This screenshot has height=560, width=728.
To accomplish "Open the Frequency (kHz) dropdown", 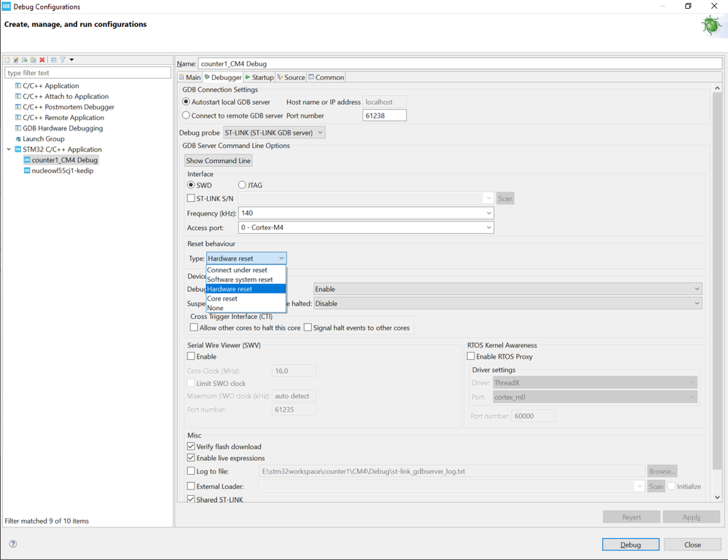I will tap(489, 213).
